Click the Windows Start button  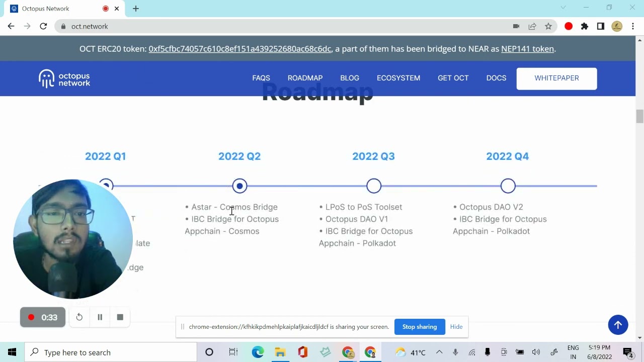12,352
